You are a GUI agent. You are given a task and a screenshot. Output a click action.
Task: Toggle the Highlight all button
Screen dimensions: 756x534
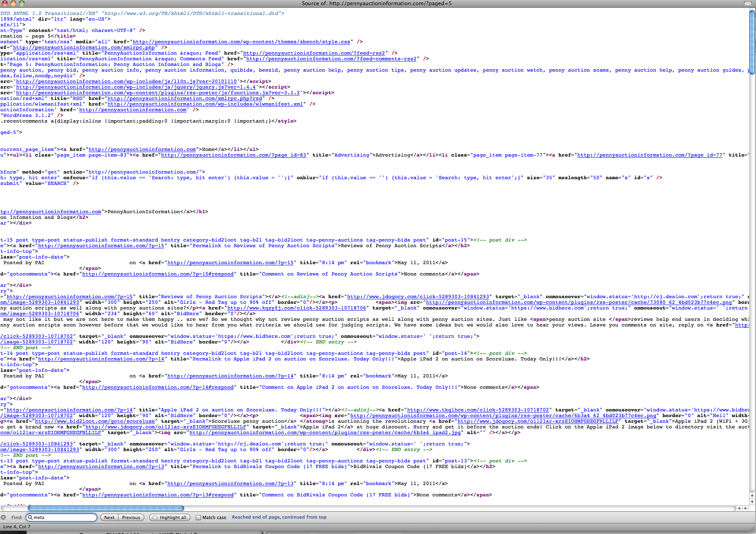170,517
